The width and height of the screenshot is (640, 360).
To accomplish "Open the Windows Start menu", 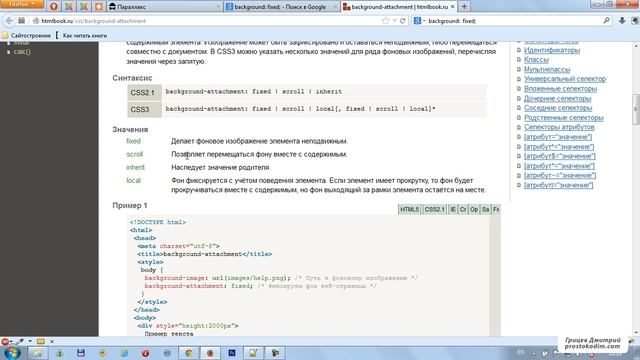I will point(12,353).
